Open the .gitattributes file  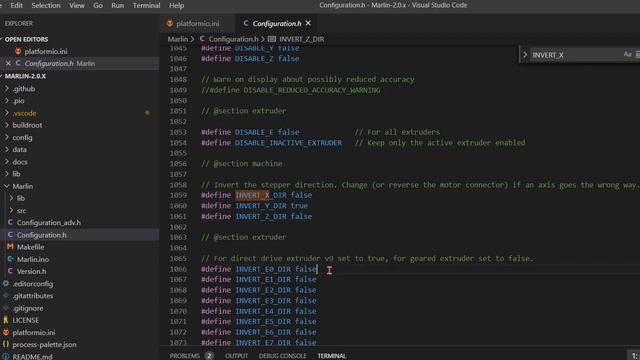coord(33,296)
